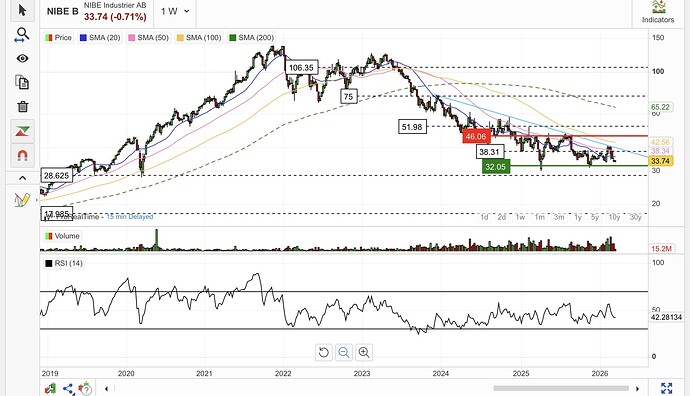Click the horizontal chart scrollbar thumb
The image size is (690, 396).
561,388
